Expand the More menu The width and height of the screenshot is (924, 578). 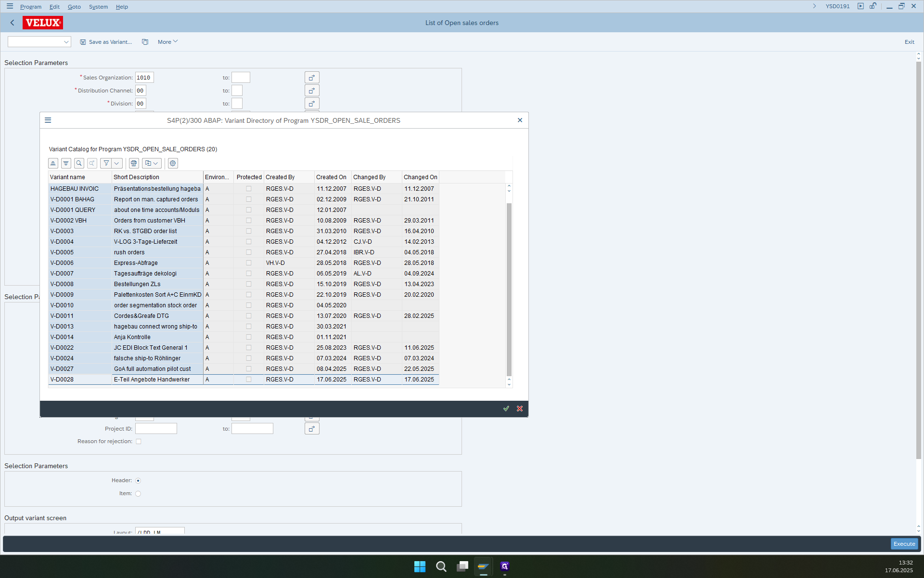pyautogui.click(x=167, y=42)
